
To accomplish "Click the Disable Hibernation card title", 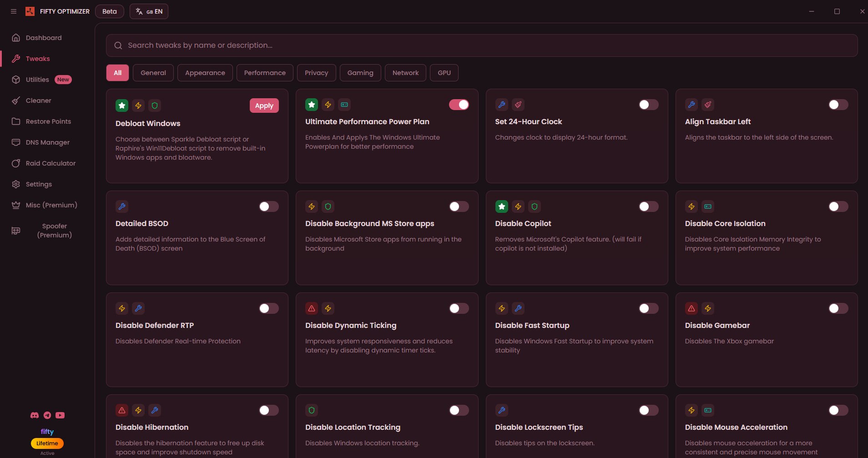I will click(x=152, y=427).
